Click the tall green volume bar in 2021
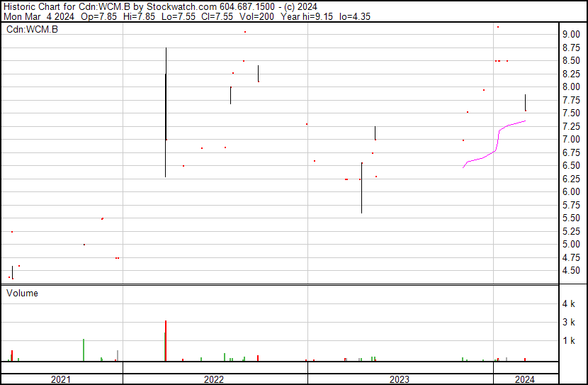This screenshot has width=588, height=385. coord(84,350)
